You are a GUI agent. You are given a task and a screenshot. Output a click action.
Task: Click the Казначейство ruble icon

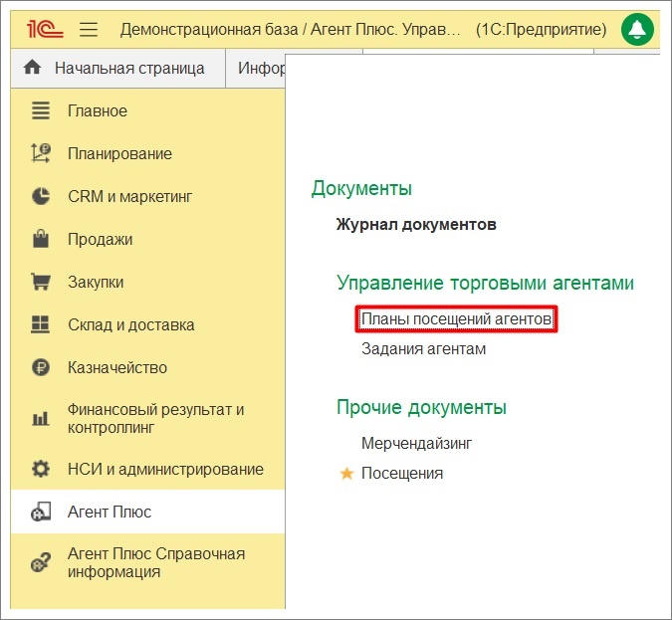pos(41,367)
